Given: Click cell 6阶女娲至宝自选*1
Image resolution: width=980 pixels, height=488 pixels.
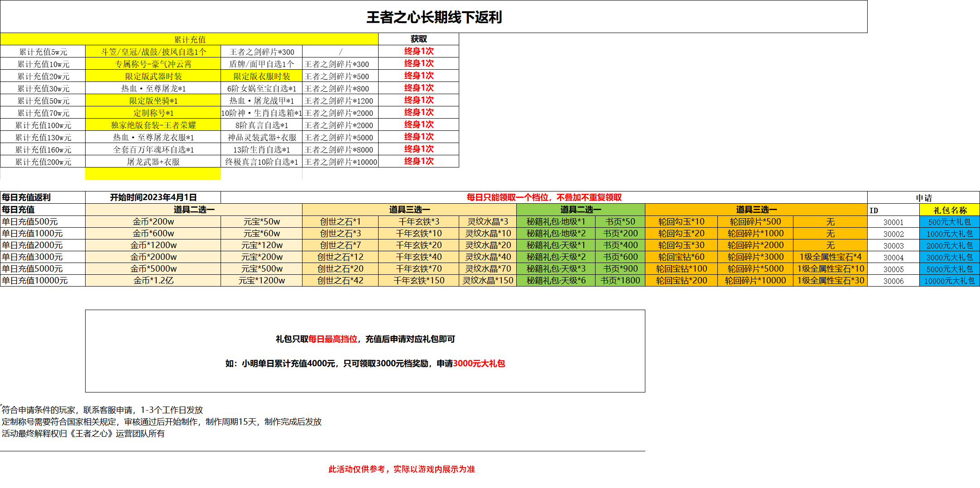Looking at the screenshot, I should pyautogui.click(x=262, y=88).
